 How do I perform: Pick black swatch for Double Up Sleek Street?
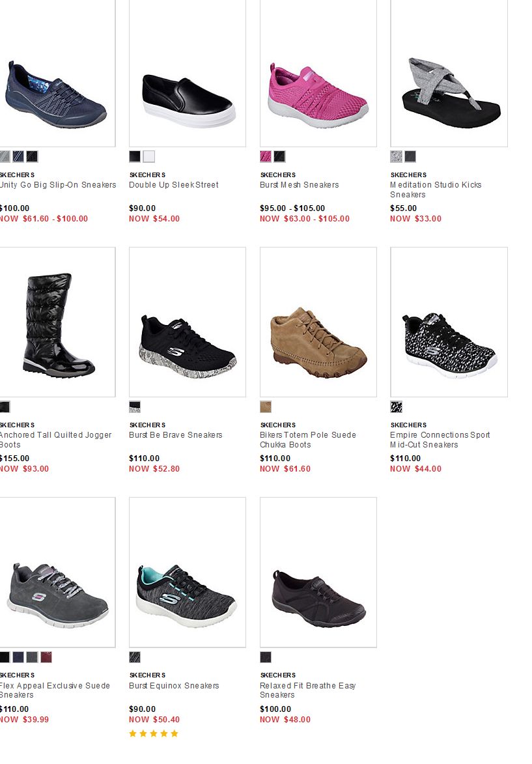coord(135,156)
